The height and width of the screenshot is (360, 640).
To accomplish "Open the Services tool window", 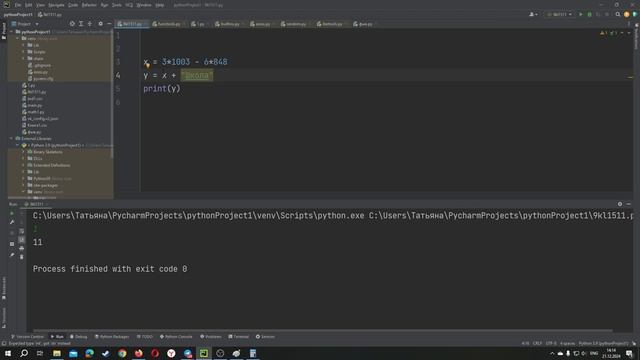I will click(265, 337).
